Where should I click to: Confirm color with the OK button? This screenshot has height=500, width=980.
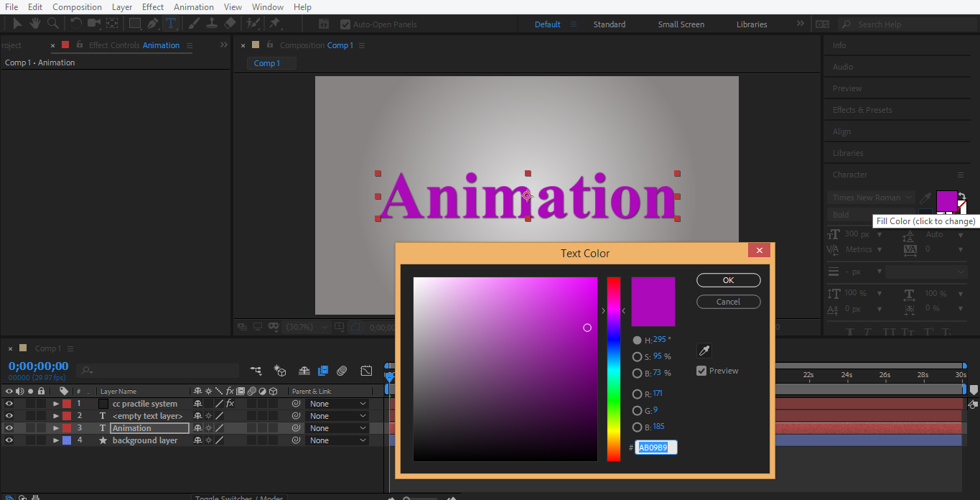point(728,280)
